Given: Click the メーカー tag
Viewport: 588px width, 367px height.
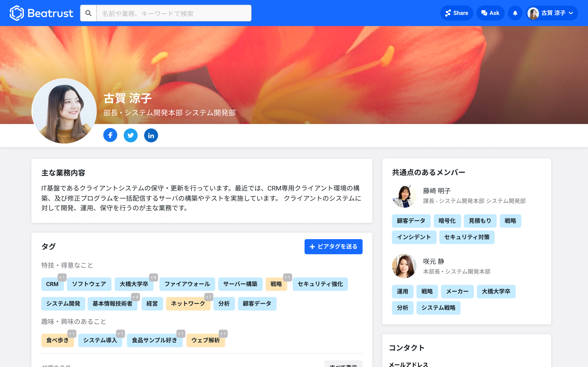Looking at the screenshot, I should [x=457, y=291].
